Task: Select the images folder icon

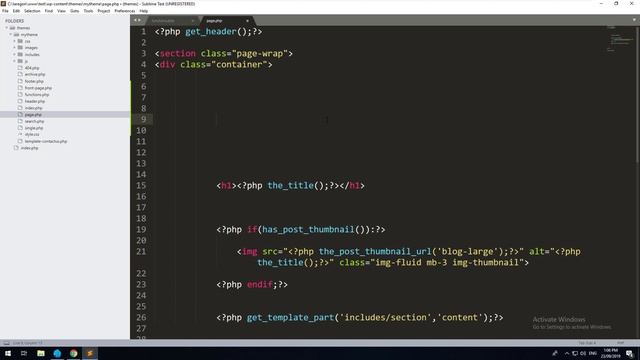Action: [x=20, y=48]
